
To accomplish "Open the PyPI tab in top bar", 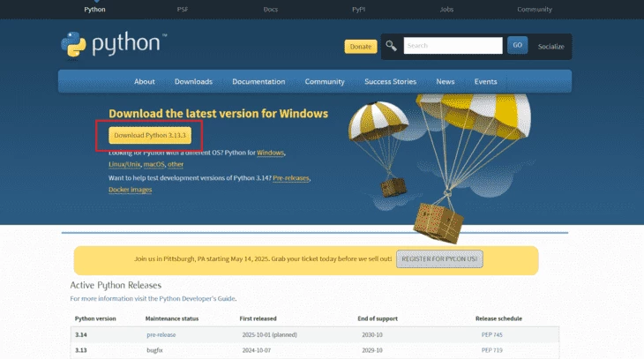I will pos(358,9).
